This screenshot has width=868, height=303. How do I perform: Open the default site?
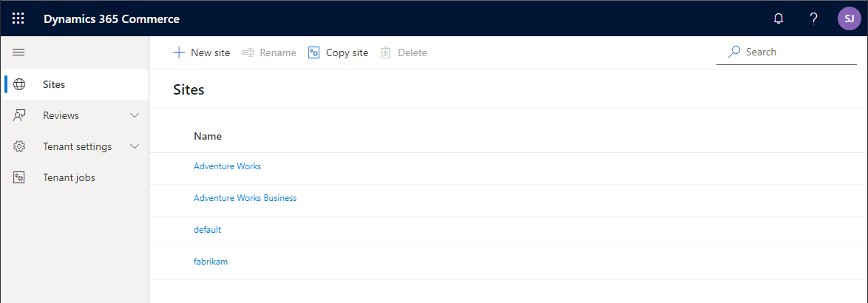(208, 229)
